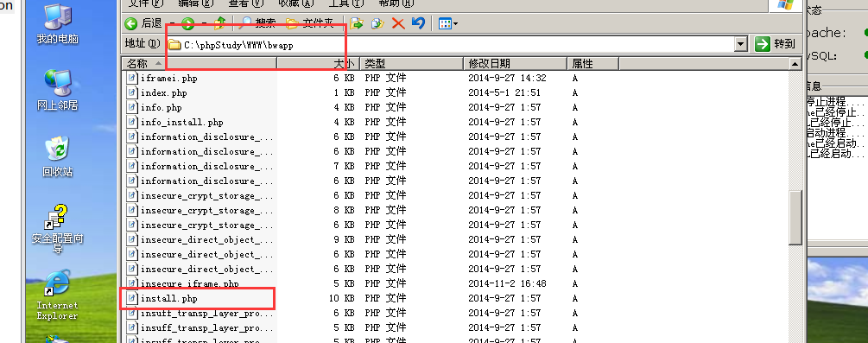The image size is (868, 343).
Task: Open the Security Configuration Wizard shortcut
Action: coord(58,229)
